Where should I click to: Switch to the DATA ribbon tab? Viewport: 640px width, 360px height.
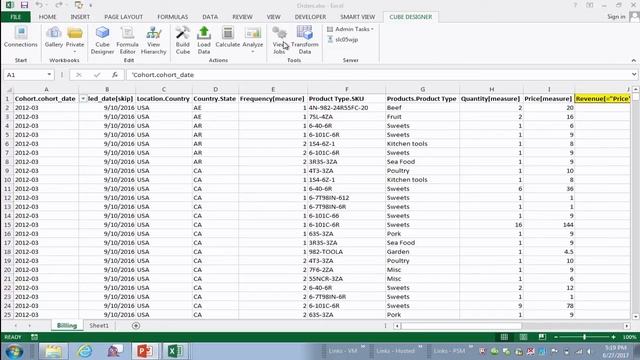210,17
